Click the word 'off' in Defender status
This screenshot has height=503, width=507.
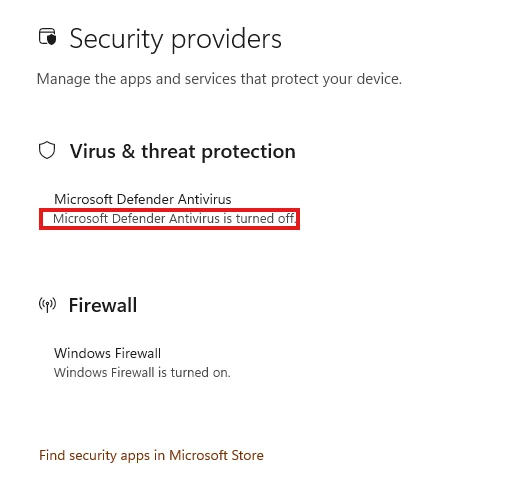click(286, 219)
